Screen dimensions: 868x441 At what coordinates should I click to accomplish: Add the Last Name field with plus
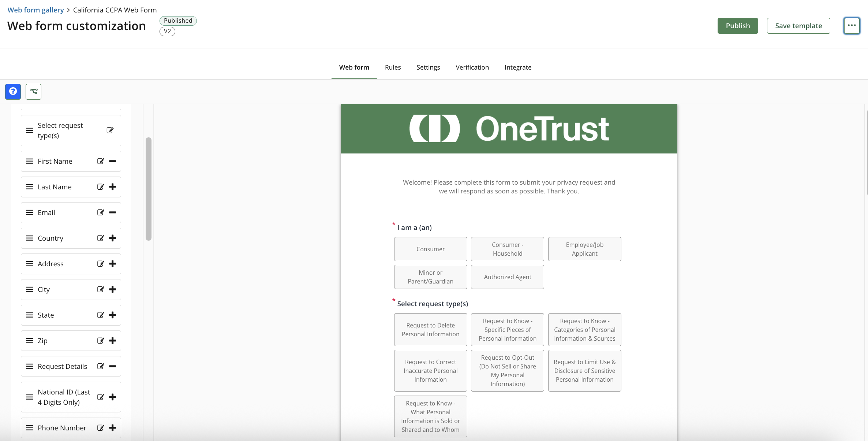pyautogui.click(x=113, y=187)
